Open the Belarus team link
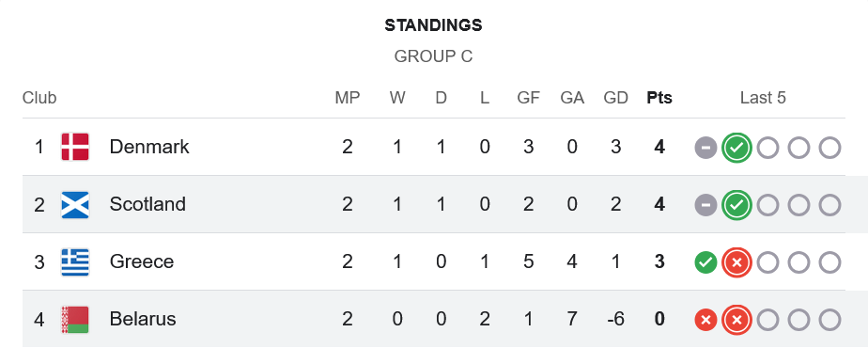 coord(143,319)
